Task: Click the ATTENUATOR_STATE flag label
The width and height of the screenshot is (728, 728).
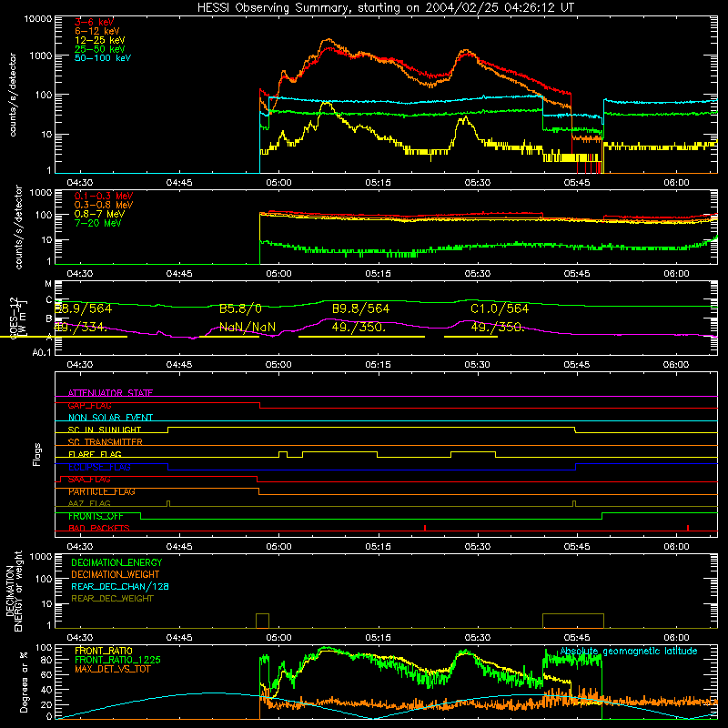Action: pos(110,393)
